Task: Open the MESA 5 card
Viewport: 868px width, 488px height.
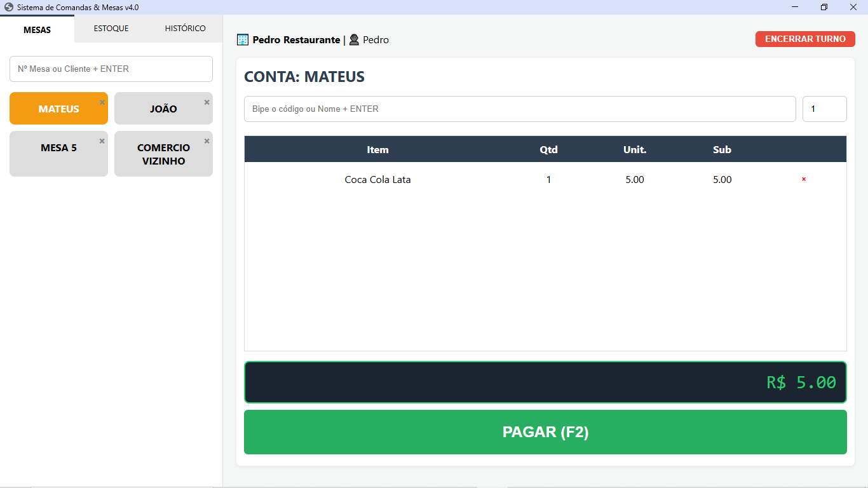Action: (x=58, y=154)
